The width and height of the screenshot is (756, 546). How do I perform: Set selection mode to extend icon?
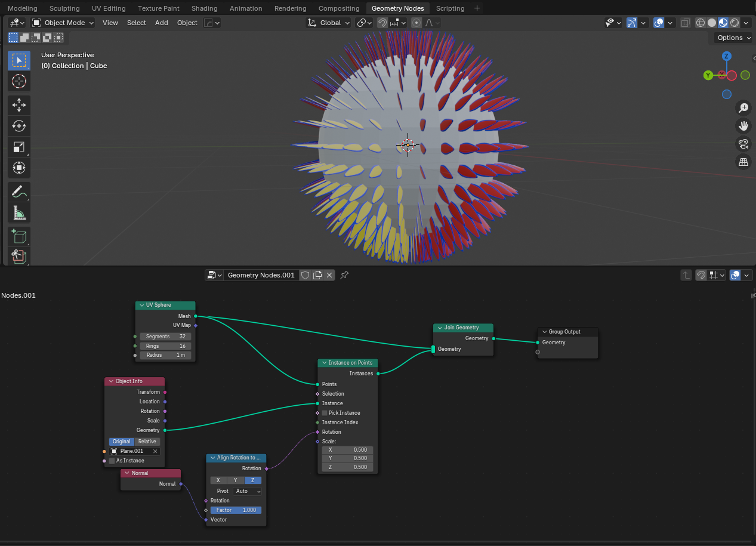click(x=24, y=38)
